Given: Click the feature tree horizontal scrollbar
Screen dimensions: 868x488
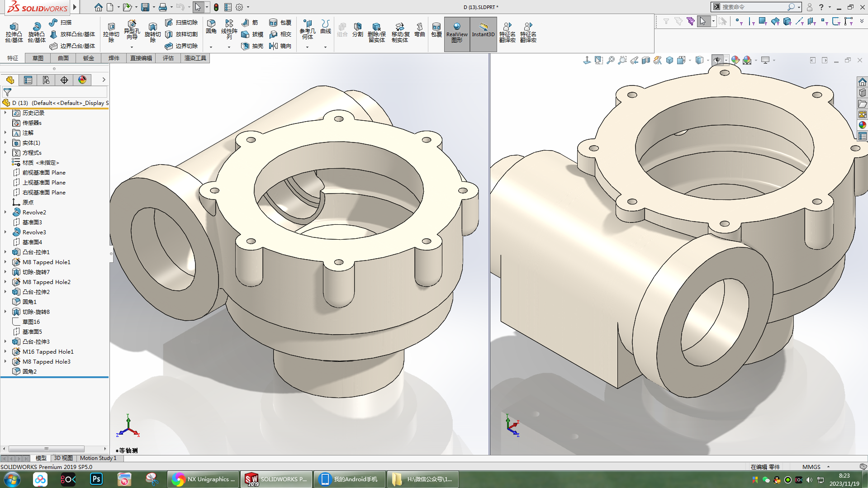Looking at the screenshot, I should (47, 449).
